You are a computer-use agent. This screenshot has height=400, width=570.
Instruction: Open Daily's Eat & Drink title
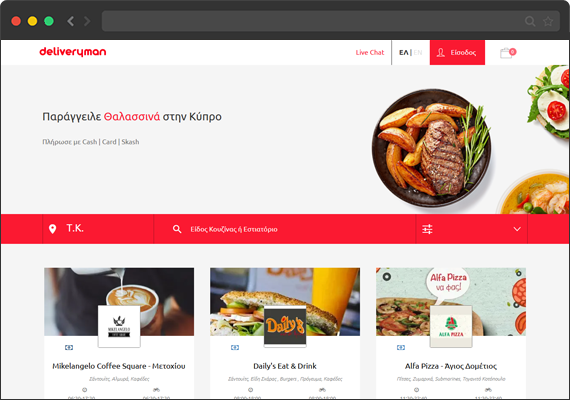click(x=285, y=366)
